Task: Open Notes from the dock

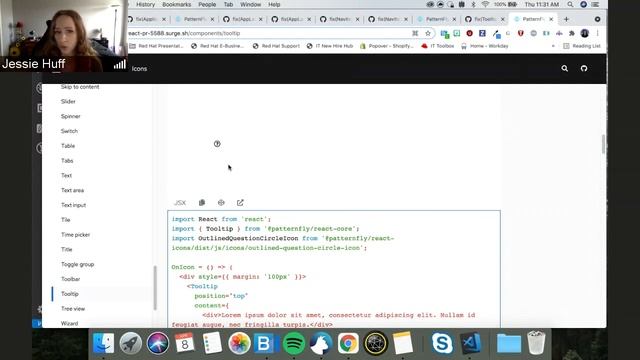Action: 402,343
